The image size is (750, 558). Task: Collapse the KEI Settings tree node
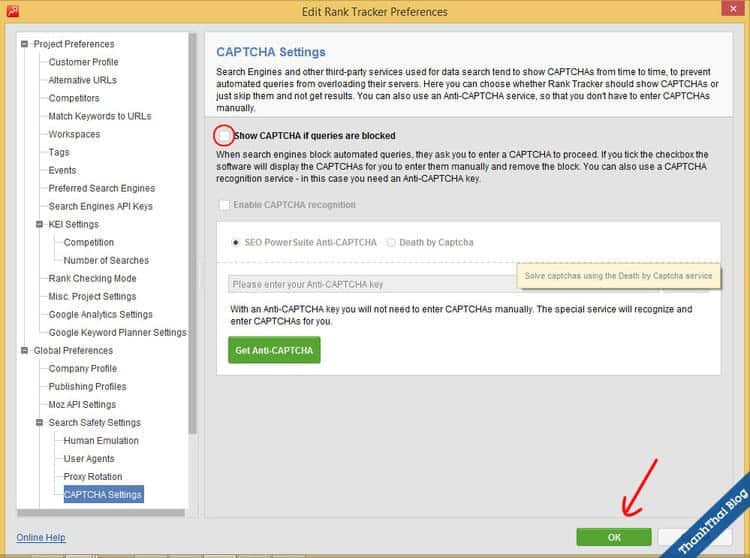(39, 224)
